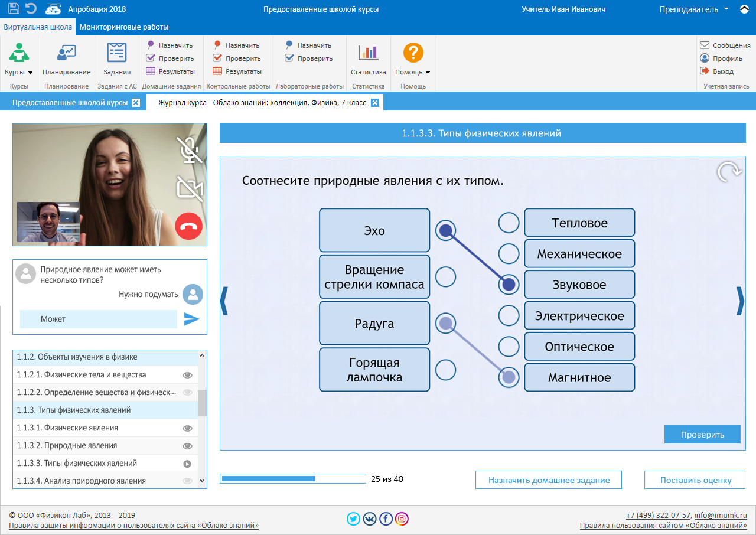Viewport: 756px width, 535px height.
Task: Close the Предоставленные школой курсы tab
Action: pos(136,103)
